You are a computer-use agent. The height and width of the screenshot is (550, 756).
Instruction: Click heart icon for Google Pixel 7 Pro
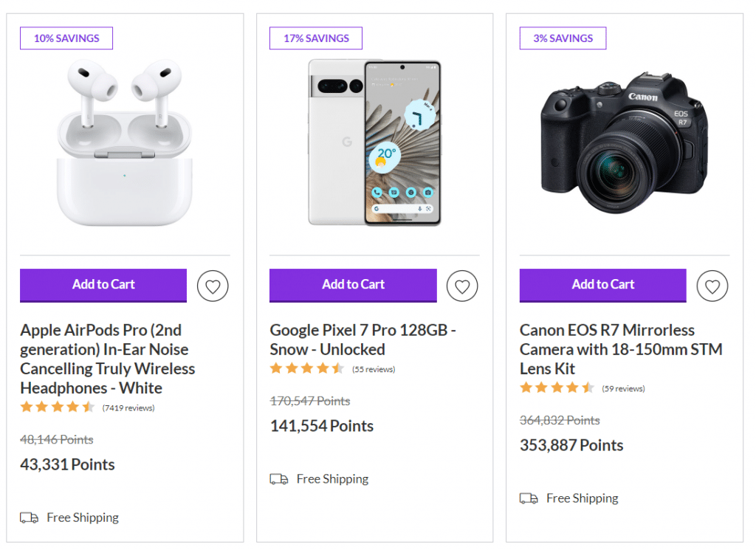pos(462,286)
